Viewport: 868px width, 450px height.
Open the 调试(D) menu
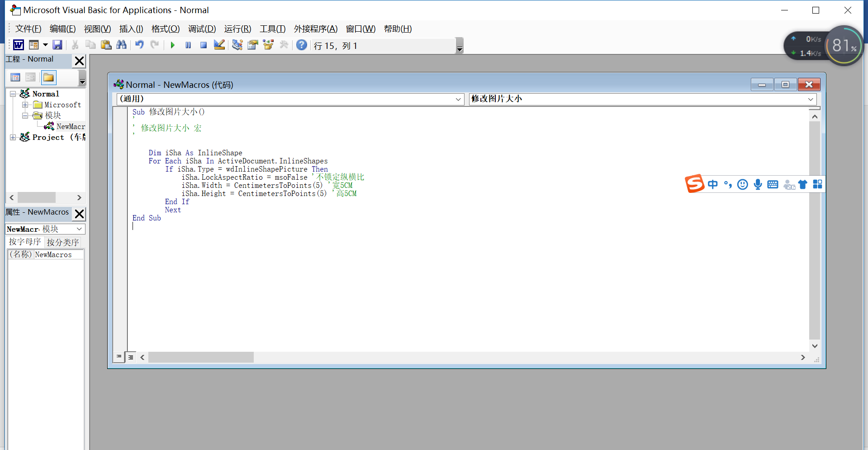(x=202, y=29)
